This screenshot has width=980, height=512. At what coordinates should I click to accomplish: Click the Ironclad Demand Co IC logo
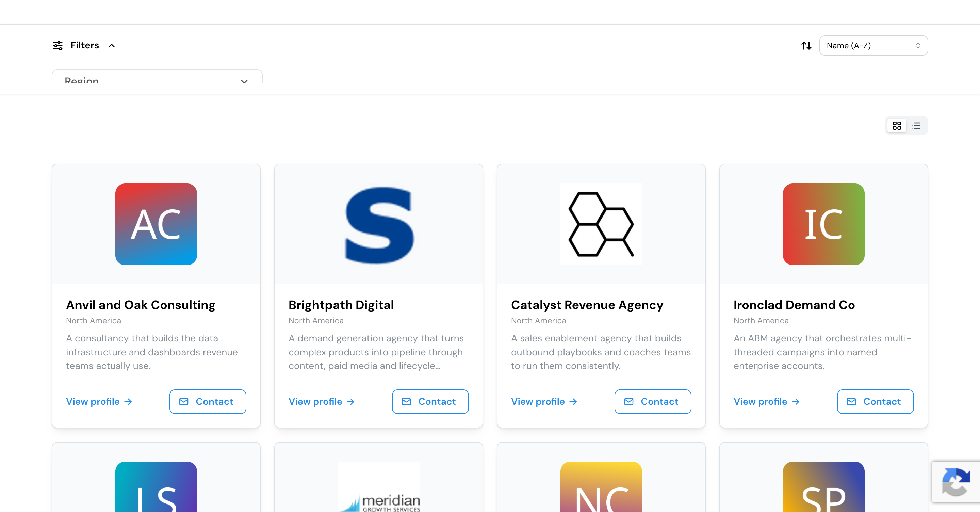[823, 224]
